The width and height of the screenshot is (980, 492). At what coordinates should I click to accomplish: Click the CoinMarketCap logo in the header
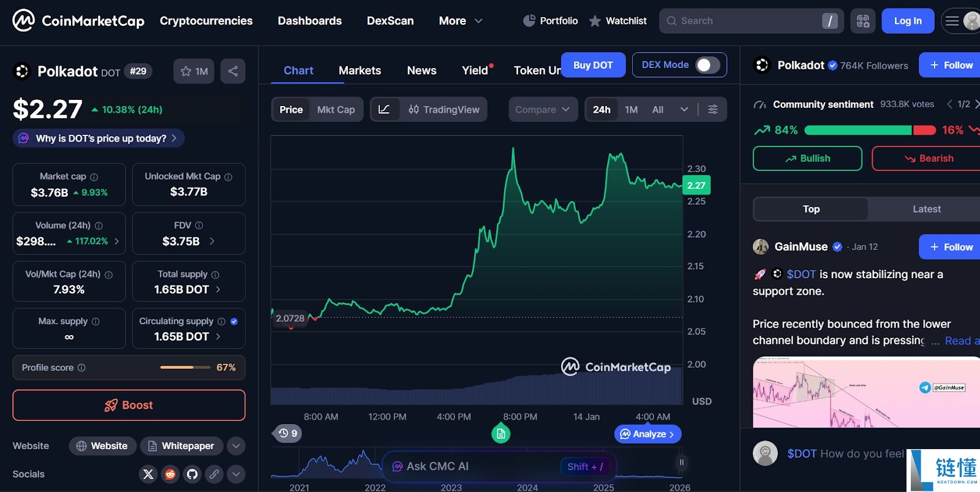click(x=78, y=21)
